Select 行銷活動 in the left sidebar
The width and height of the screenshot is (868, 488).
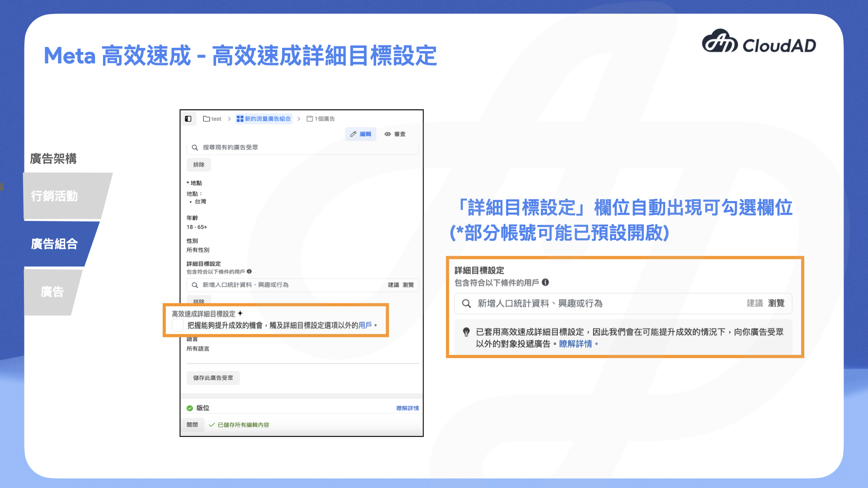54,196
